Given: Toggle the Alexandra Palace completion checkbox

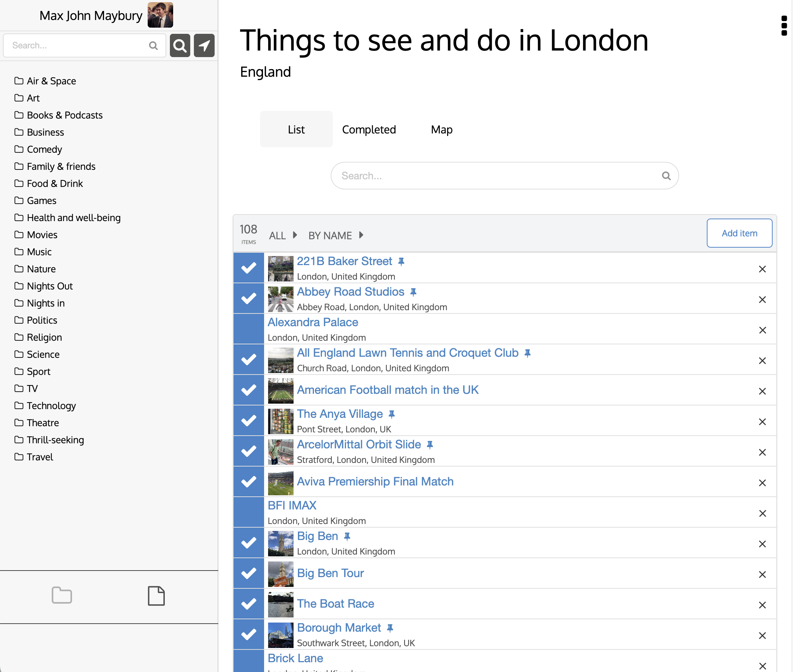Looking at the screenshot, I should tap(248, 329).
